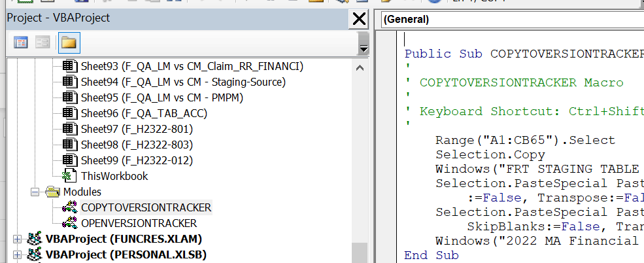
Task: Click the Public Sub declaration line
Action: click(x=524, y=54)
